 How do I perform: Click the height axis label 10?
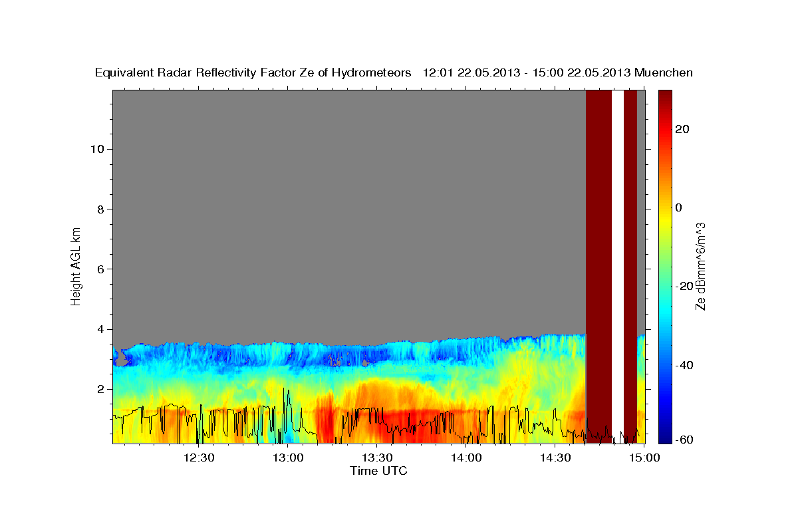tap(98, 149)
